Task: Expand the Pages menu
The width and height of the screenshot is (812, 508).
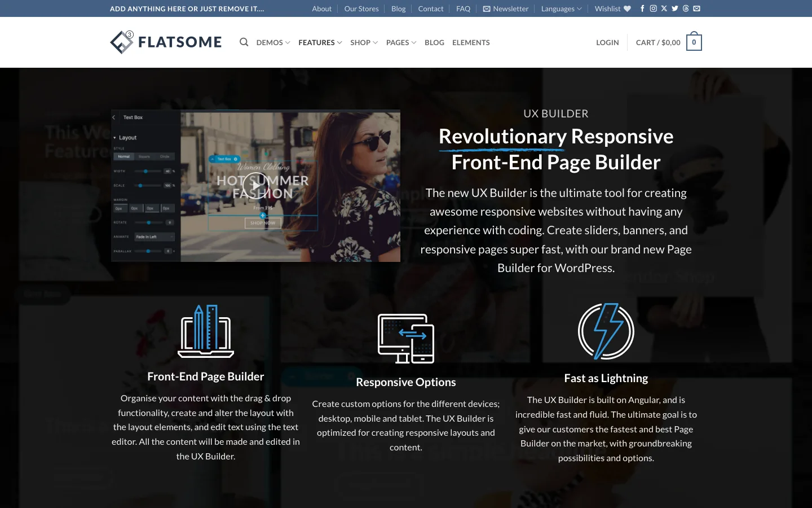Action: (x=401, y=42)
